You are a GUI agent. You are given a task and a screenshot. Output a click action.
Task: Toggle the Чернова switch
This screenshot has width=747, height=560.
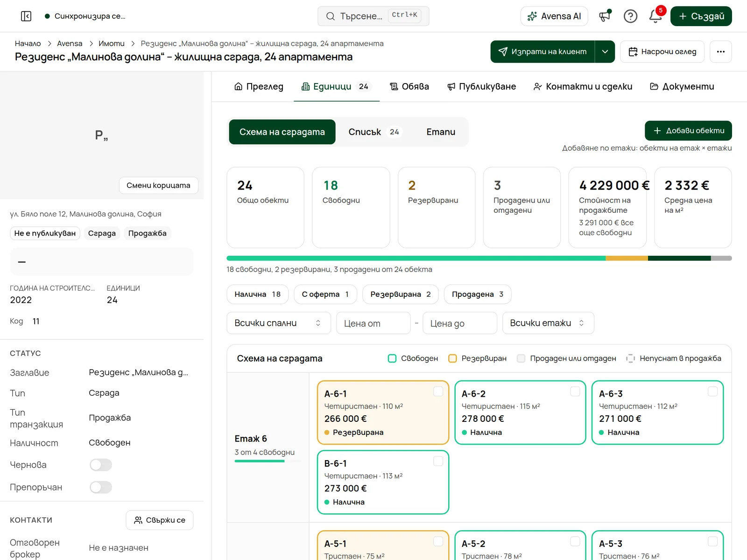coord(101,465)
